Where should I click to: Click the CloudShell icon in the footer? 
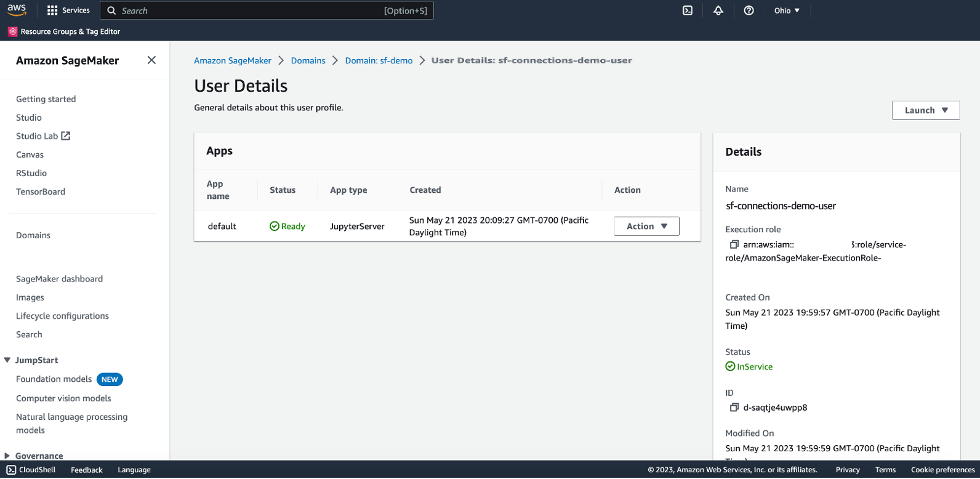(11, 470)
